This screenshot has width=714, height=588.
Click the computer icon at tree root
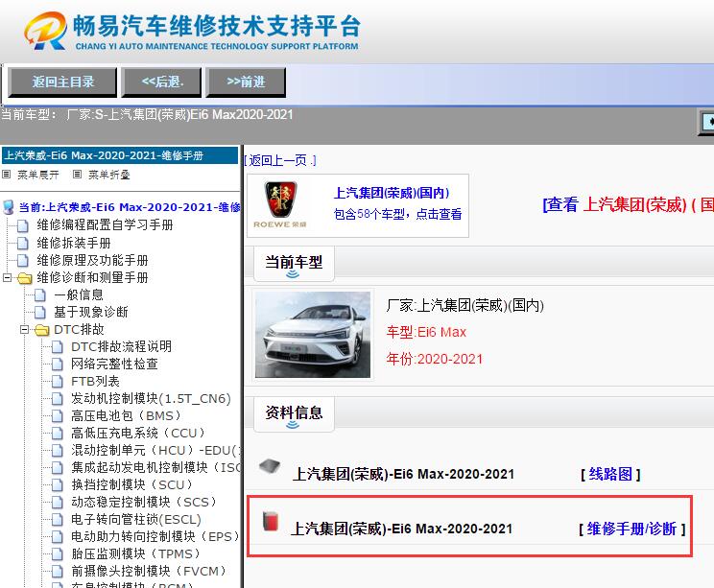[9, 207]
